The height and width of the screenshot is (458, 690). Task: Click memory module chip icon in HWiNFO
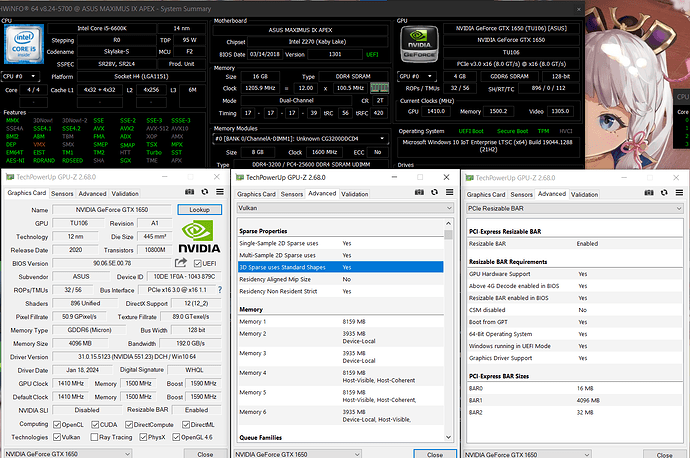tap(379, 88)
